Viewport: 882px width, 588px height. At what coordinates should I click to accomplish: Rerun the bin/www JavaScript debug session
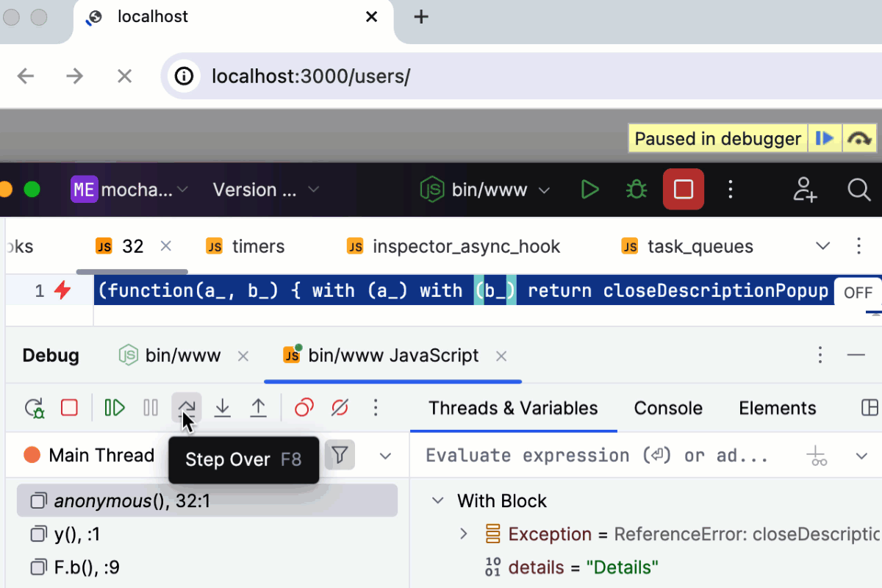(x=34, y=407)
